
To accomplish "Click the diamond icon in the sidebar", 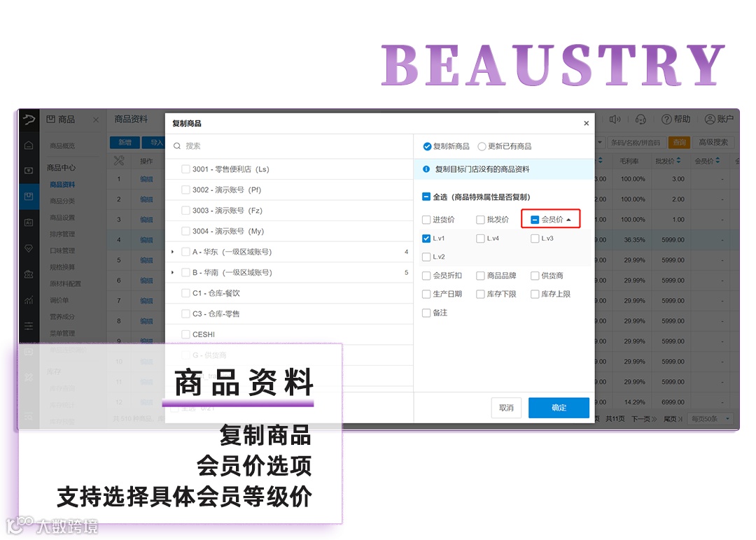I will [29, 248].
